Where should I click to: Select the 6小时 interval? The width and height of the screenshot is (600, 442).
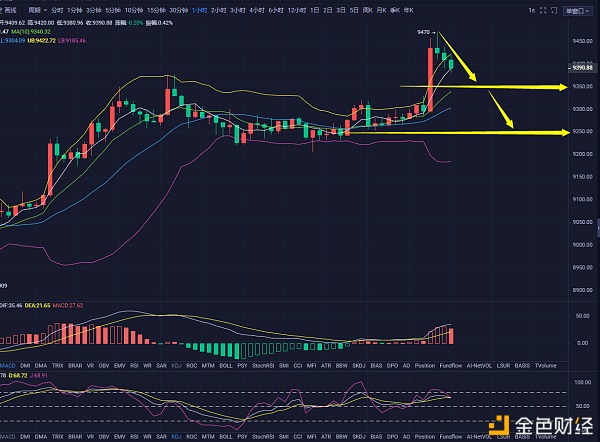pos(276,10)
